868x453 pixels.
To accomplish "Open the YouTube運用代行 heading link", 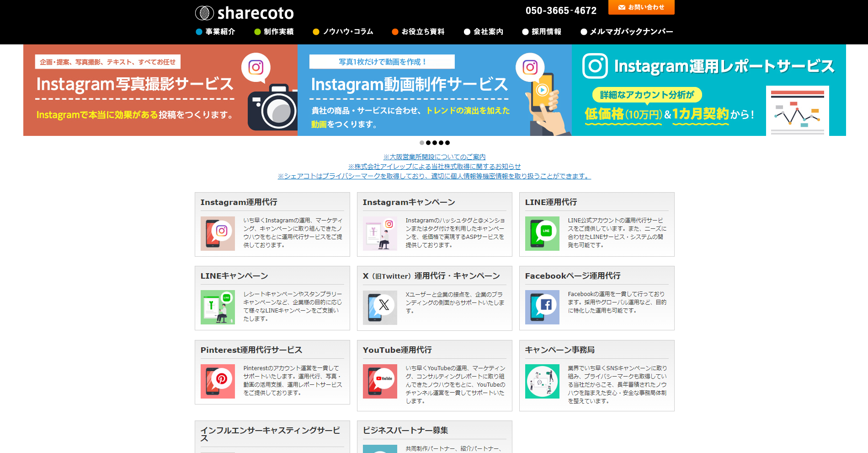I will [x=397, y=350].
